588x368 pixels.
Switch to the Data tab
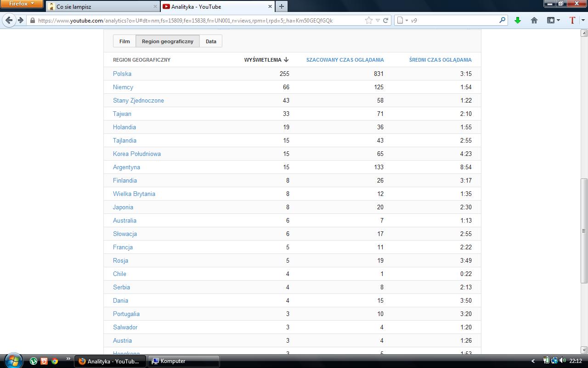(x=211, y=41)
